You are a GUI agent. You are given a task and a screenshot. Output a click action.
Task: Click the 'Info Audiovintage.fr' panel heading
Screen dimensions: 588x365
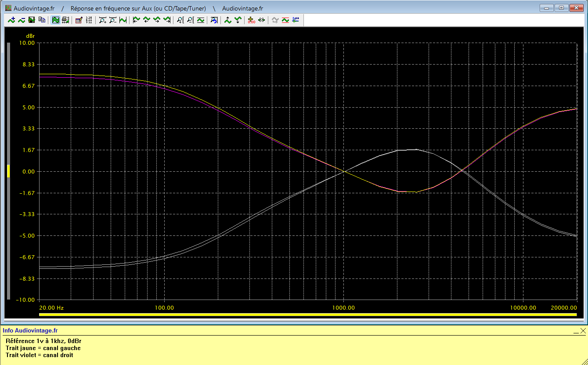tap(30, 331)
